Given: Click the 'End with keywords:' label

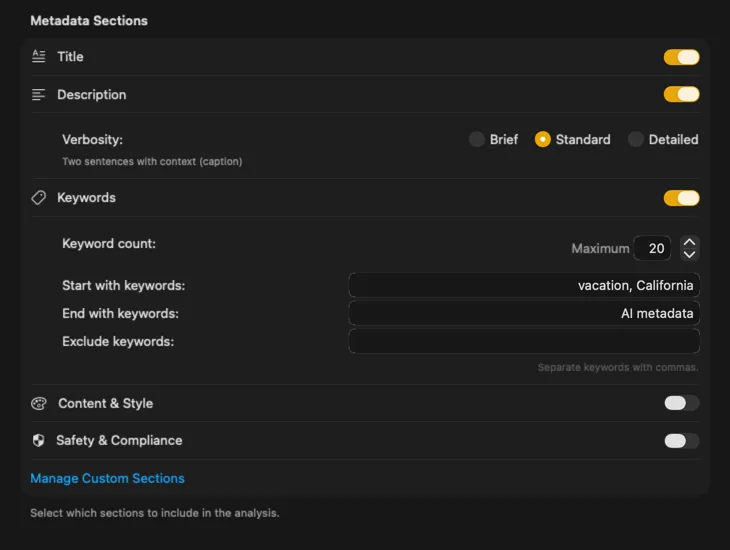Looking at the screenshot, I should click(x=121, y=313).
